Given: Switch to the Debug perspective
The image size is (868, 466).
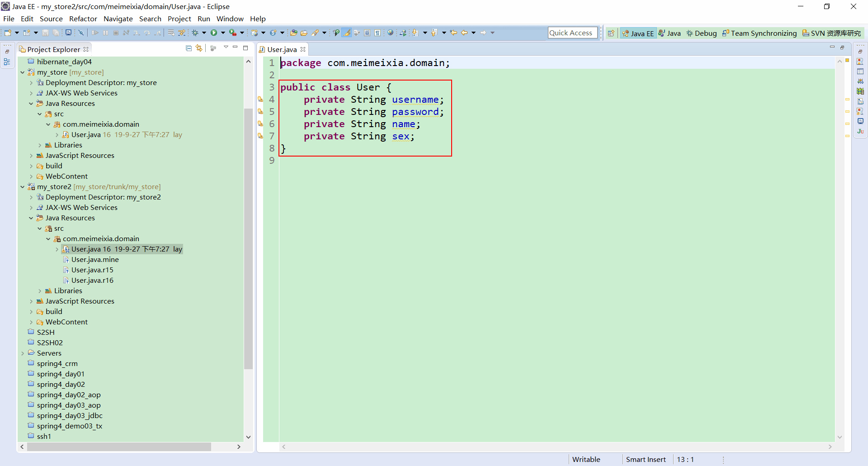Looking at the screenshot, I should 702,33.
